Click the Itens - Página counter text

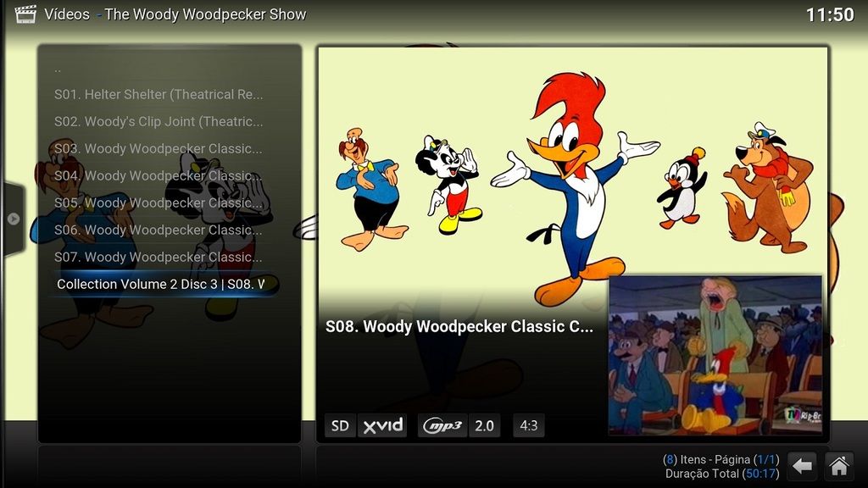(721, 459)
